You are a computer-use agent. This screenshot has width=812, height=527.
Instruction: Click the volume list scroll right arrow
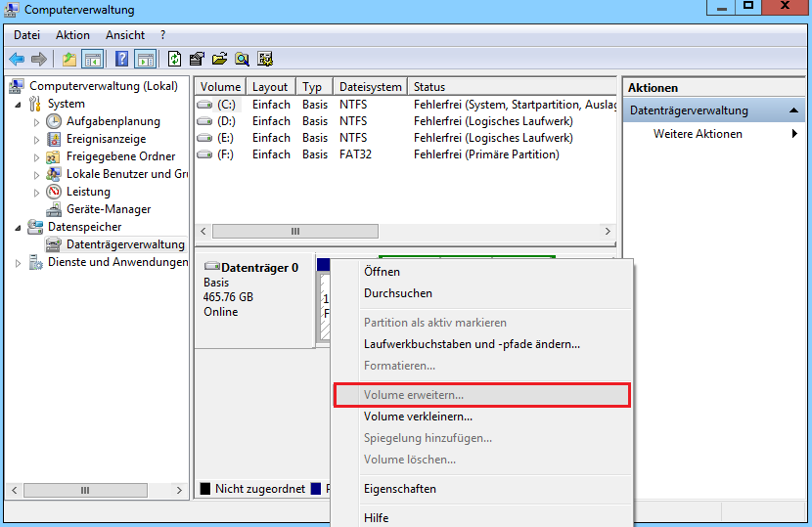608,232
